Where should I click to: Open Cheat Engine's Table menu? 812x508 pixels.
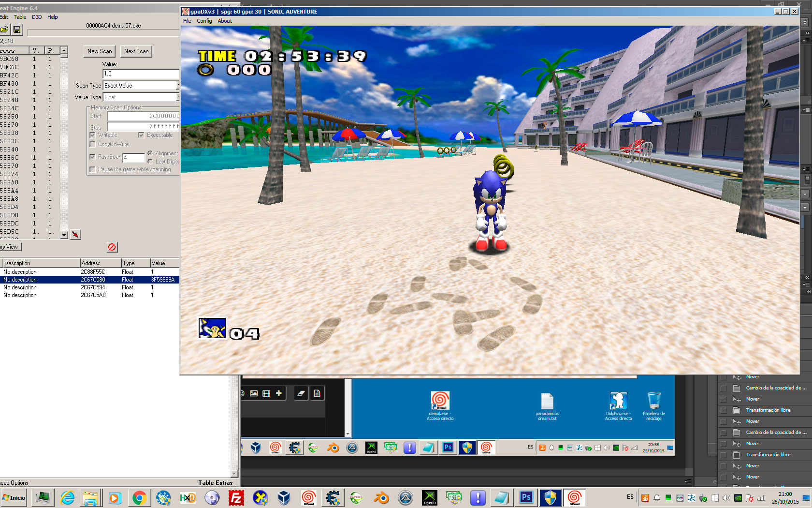pyautogui.click(x=20, y=17)
